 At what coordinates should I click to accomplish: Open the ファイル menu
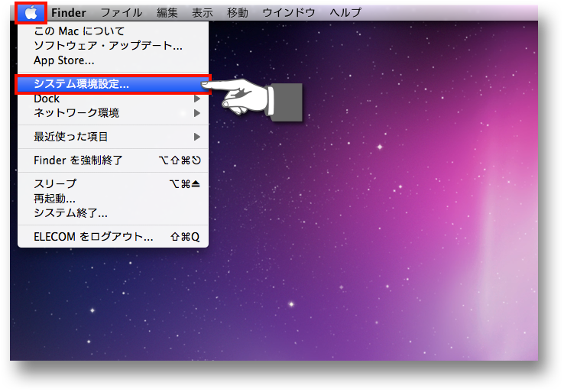click(122, 13)
